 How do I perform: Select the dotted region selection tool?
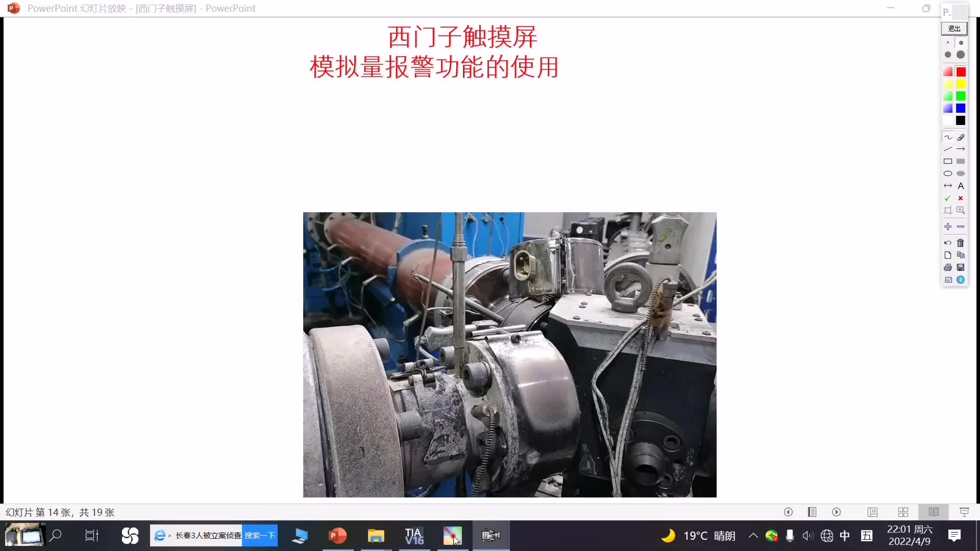click(x=948, y=210)
